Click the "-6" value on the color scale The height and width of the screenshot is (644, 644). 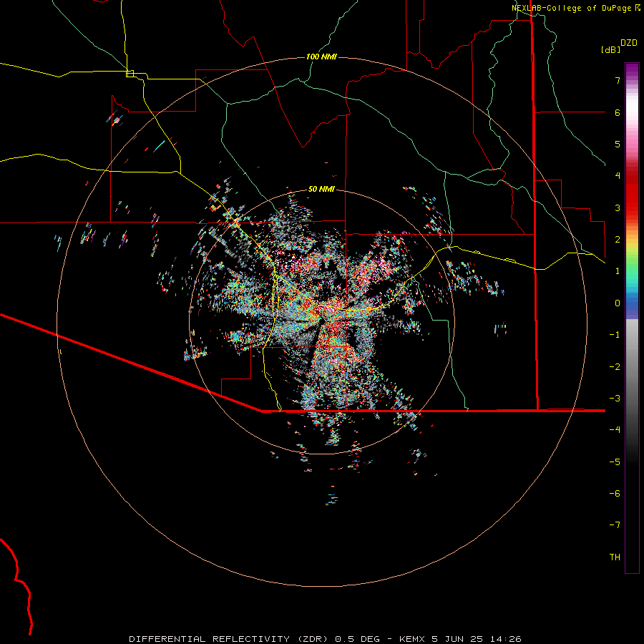[x=615, y=494]
